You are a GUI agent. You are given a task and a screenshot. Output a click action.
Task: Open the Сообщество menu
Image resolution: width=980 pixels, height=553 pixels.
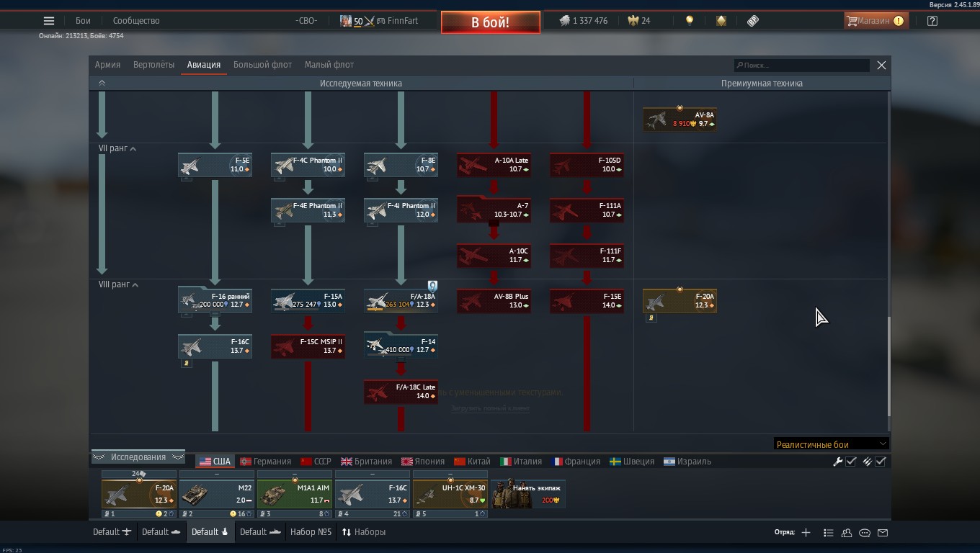(x=136, y=21)
